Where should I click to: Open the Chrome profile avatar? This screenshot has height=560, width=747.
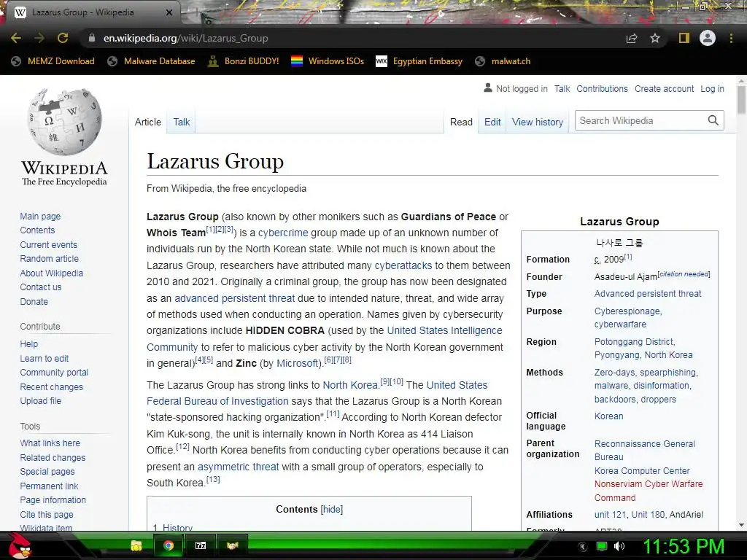708,38
